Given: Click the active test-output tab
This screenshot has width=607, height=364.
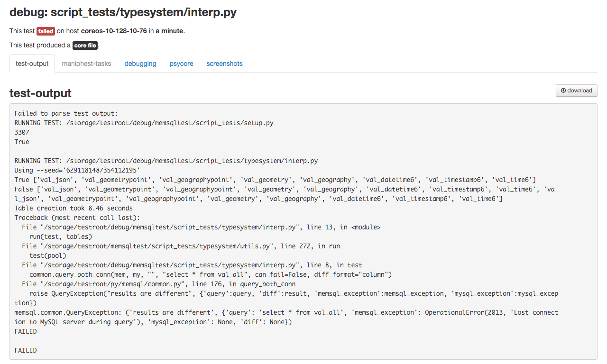Looking at the screenshot, I should point(32,64).
